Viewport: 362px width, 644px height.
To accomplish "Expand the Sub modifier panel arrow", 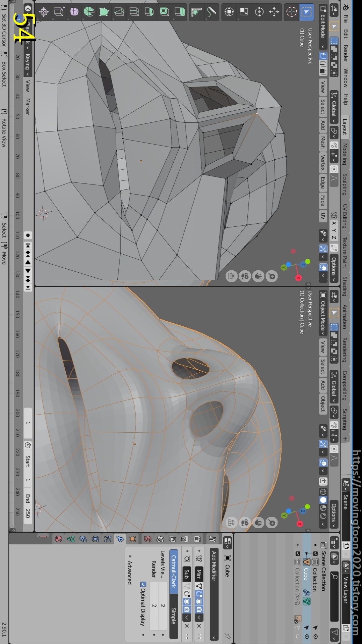I will coord(187,551).
